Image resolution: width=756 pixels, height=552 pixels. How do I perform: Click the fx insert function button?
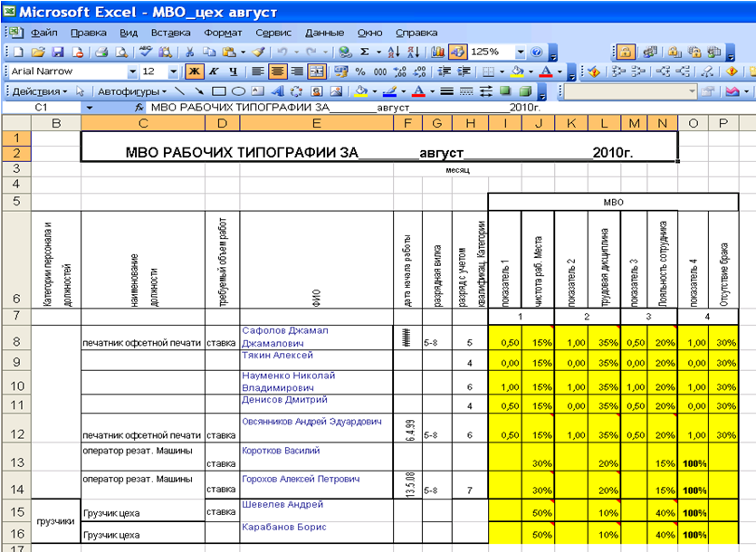139,108
